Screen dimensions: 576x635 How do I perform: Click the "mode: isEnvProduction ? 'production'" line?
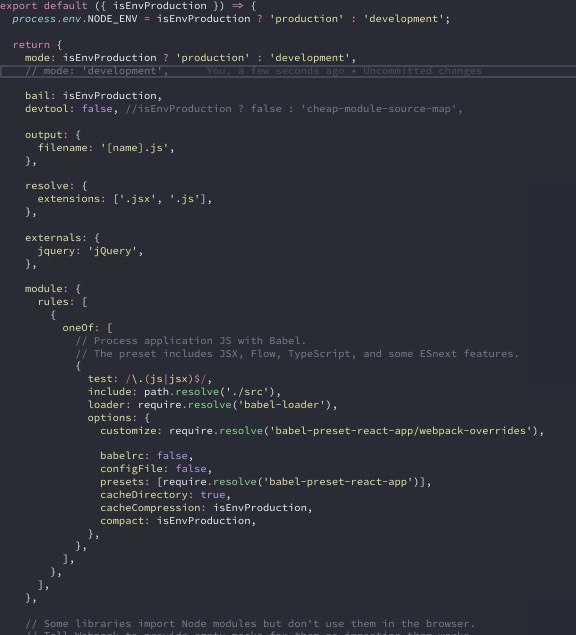pos(190,58)
